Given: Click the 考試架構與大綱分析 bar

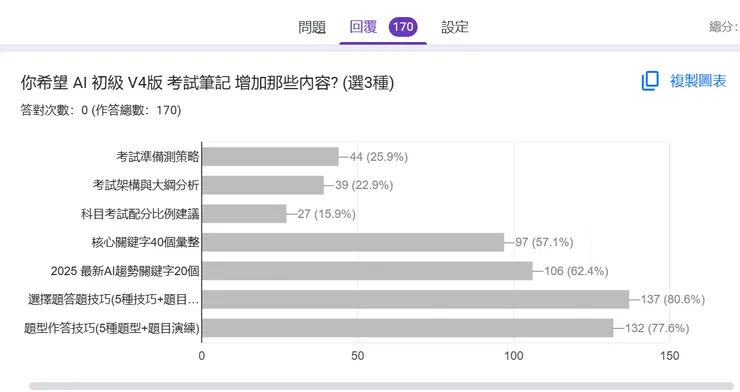Looking at the screenshot, I should pos(263,185).
